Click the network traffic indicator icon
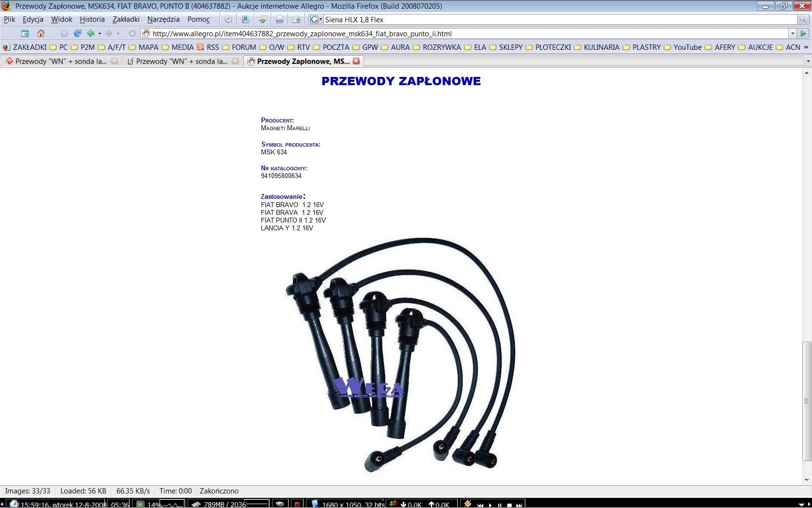812x508 pixels. coord(393,504)
